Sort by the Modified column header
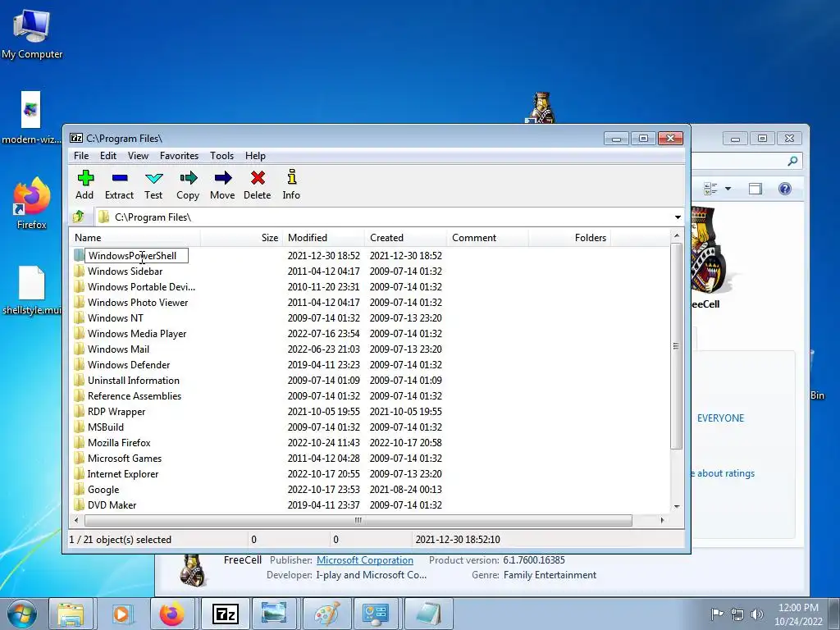 pyautogui.click(x=324, y=237)
